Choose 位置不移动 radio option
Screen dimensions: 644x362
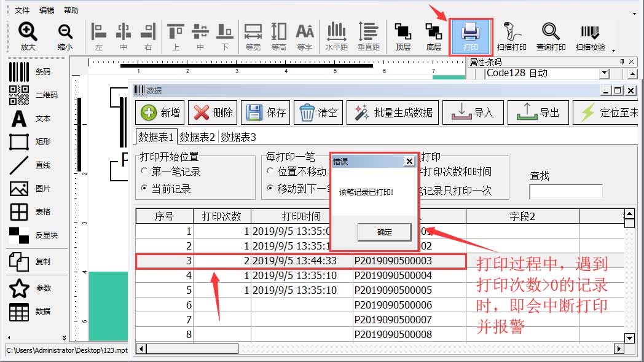(270, 171)
